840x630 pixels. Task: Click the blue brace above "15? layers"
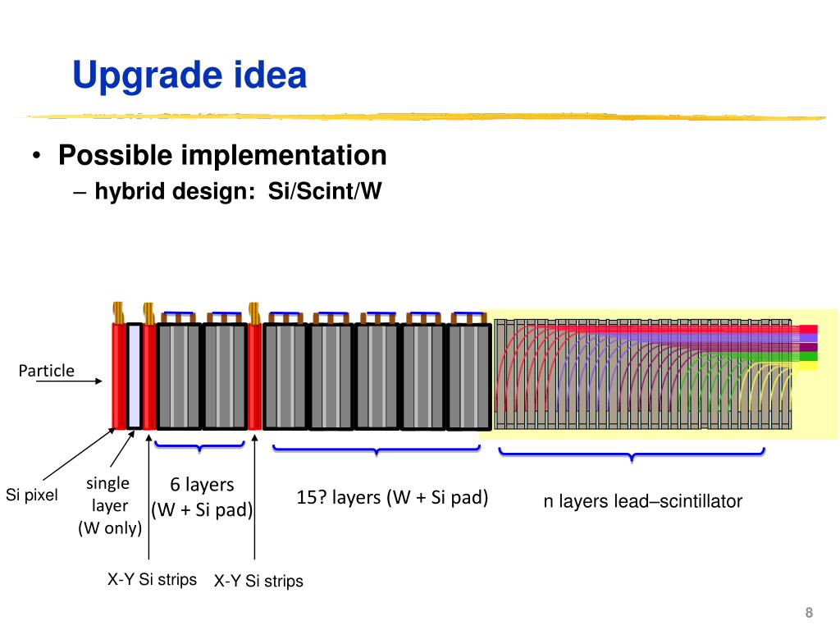[x=376, y=450]
